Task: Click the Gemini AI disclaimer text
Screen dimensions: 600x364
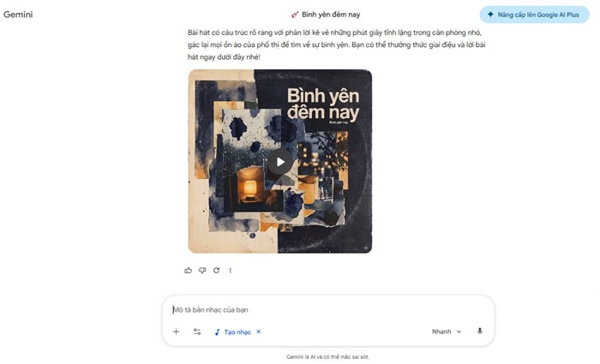Action: tap(328, 357)
